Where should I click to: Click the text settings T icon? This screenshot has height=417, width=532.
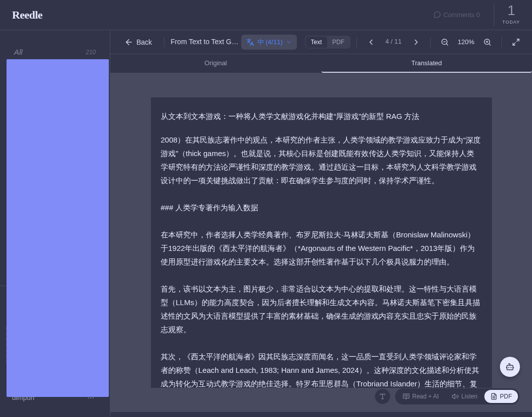383,396
